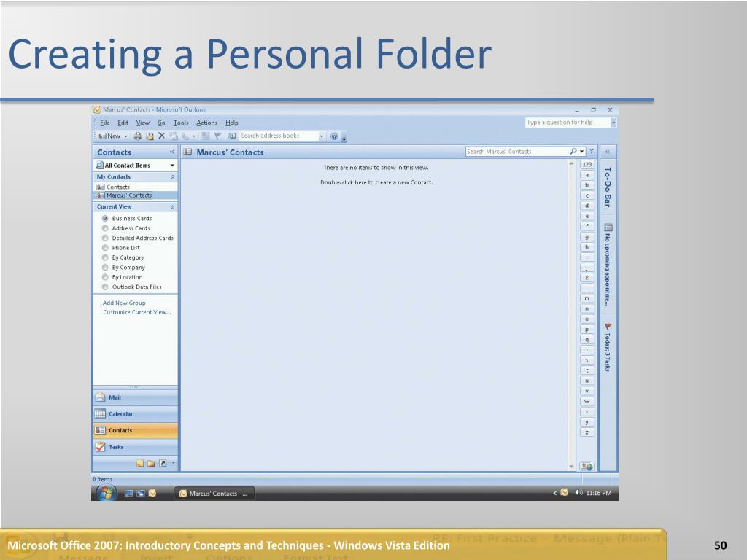The height and width of the screenshot is (560, 747).
Task: Minimize the Contacts navigation pane
Action: point(171,152)
